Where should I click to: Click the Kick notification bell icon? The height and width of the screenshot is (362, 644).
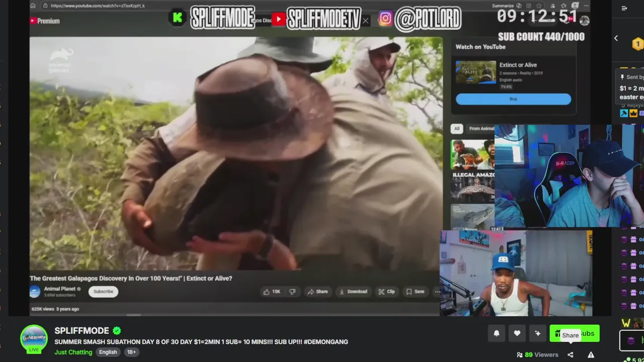(x=497, y=333)
